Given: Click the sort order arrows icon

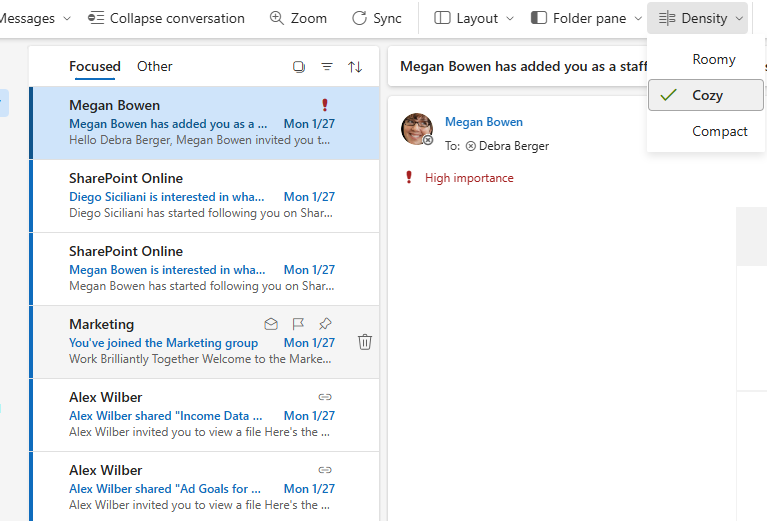Looking at the screenshot, I should (x=355, y=67).
